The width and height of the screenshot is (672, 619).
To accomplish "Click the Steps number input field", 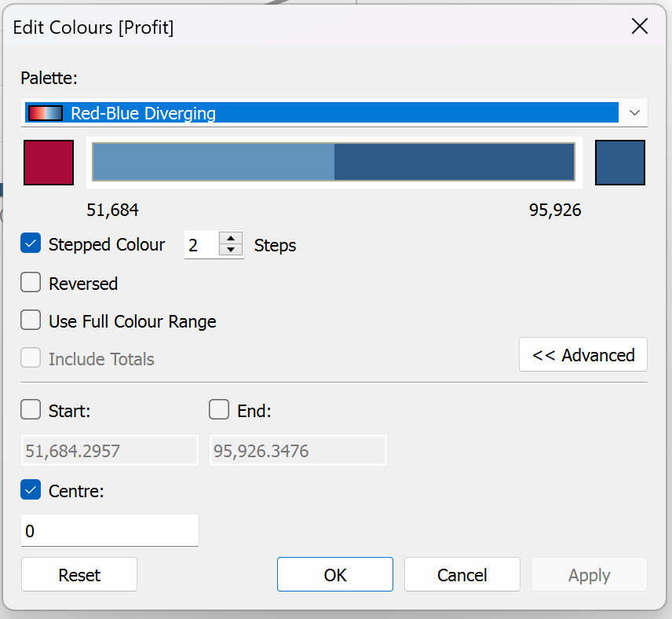I will tap(201, 245).
